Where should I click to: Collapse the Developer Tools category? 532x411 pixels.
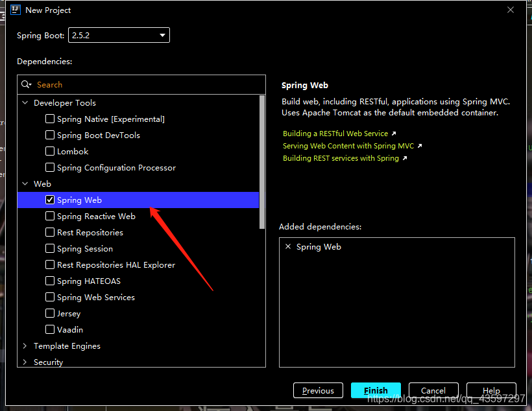(25, 102)
